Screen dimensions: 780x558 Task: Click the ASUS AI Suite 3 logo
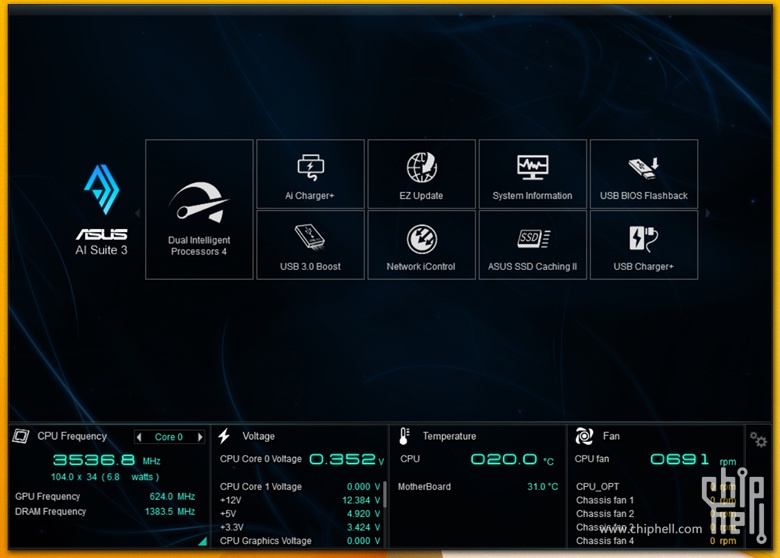coord(101,210)
